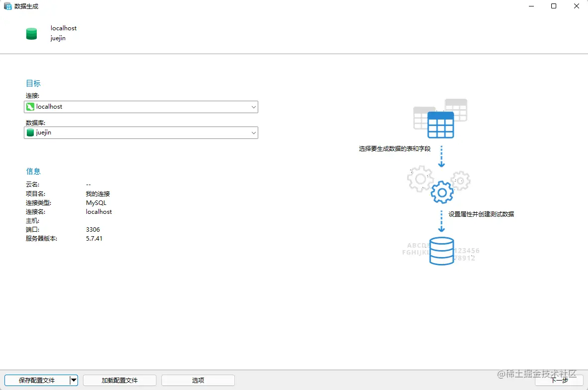Click the blue gear illustration icon

click(x=442, y=192)
